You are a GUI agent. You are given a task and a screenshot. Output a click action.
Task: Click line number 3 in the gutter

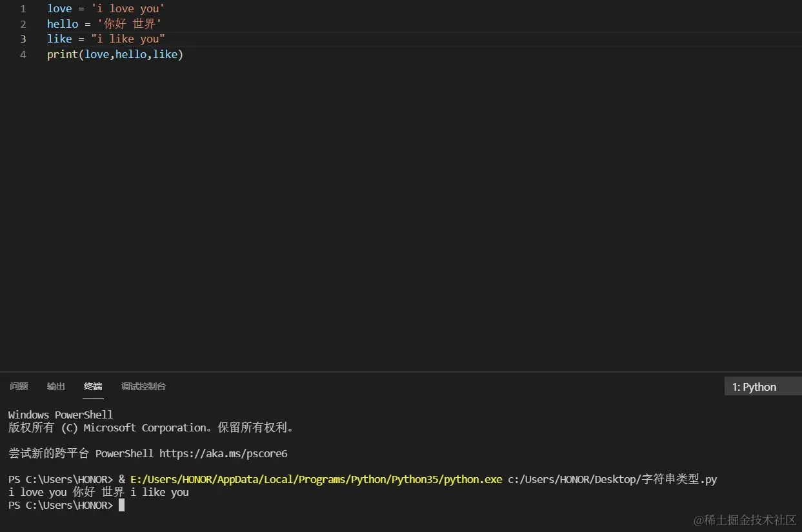coord(23,39)
